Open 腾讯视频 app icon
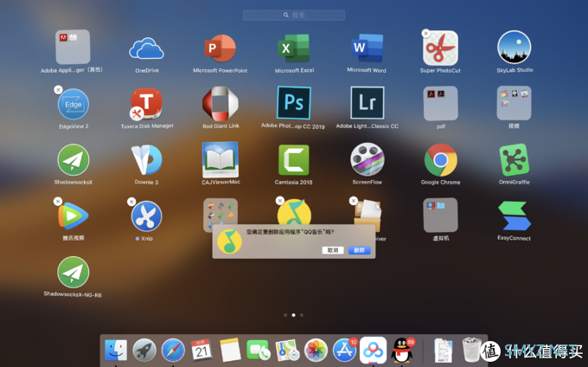 (73, 216)
